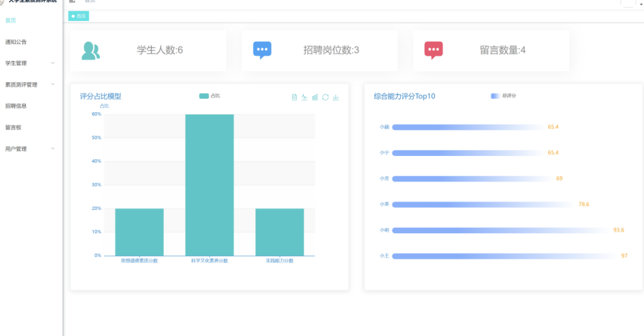Screen dimensions: 644x336
Task: Click the 实践能力分数 bar in the chart
Action: point(280,232)
